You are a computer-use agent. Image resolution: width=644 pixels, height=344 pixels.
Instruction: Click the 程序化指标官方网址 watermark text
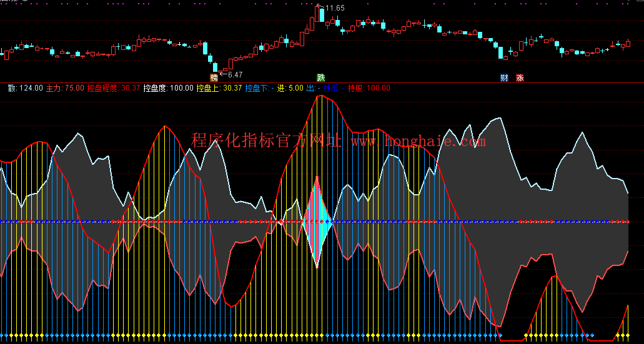point(268,141)
